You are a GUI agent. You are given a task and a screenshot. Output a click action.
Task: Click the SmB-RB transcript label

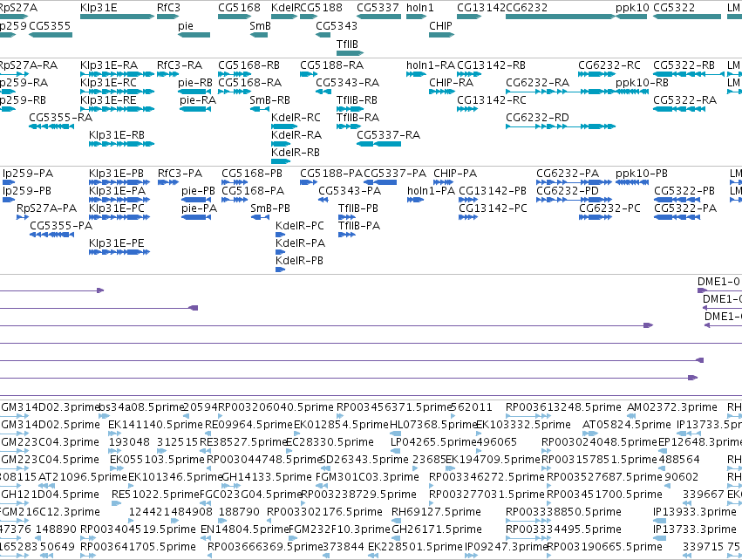point(269,100)
